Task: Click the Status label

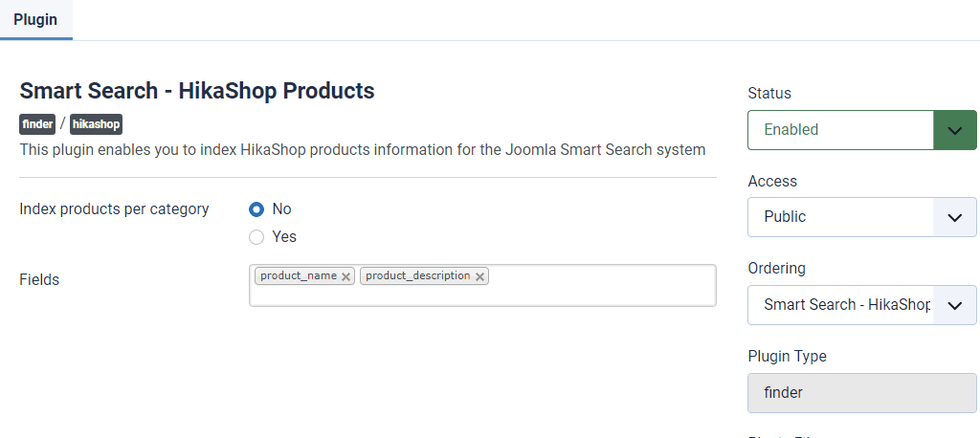Action: point(769,93)
